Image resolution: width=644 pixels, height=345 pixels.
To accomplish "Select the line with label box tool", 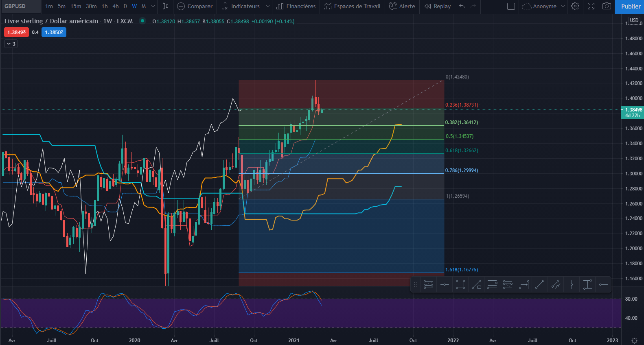I will coord(476,285).
